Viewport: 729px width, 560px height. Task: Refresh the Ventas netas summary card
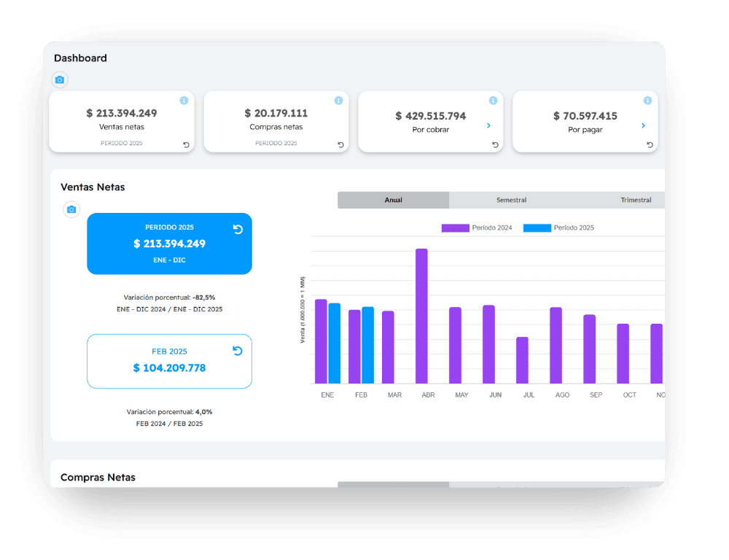click(x=186, y=145)
